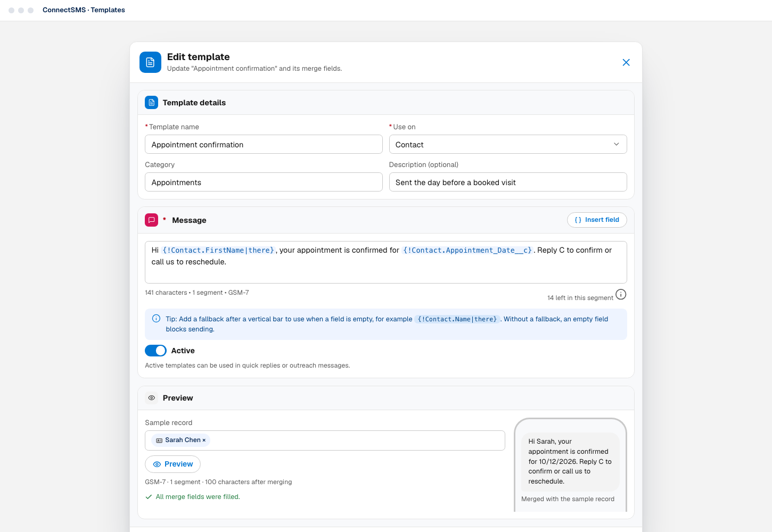Viewport: 772px width, 532px height.
Task: Click the Active templates helper text
Action: click(248, 365)
